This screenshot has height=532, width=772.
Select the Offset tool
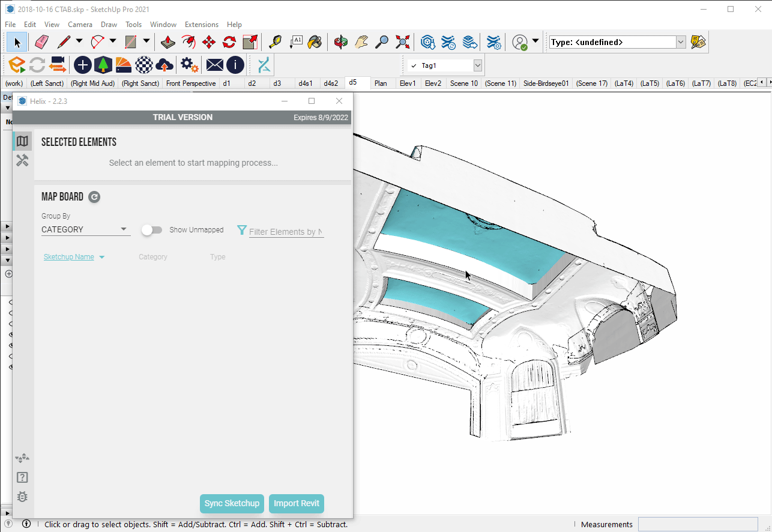[x=188, y=42]
